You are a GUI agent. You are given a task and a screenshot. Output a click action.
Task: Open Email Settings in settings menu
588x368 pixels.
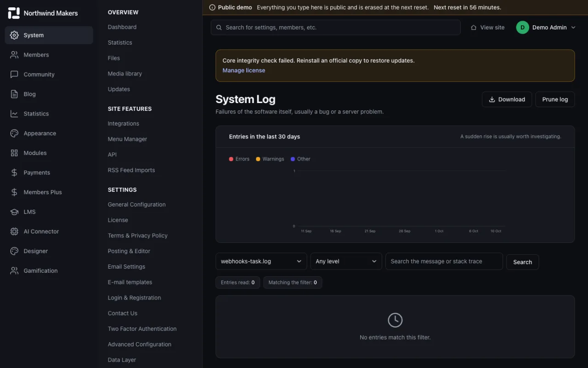pos(126,267)
